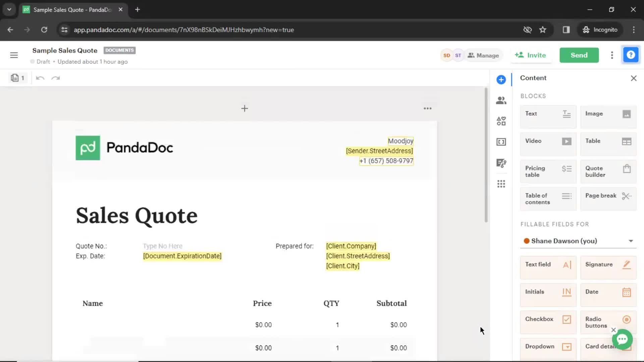Enable the Dropdown fillable field
Image resolution: width=644 pixels, height=362 pixels.
click(x=548, y=346)
